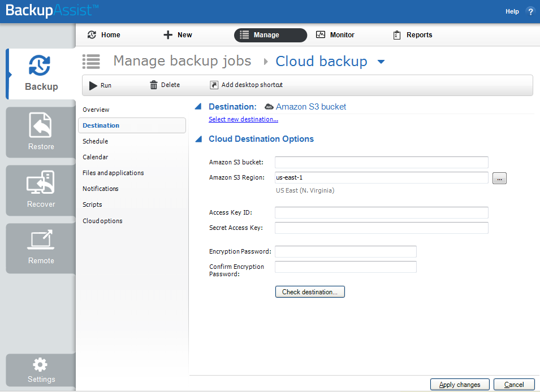Click the New plus icon
540x392 pixels.
pos(168,35)
